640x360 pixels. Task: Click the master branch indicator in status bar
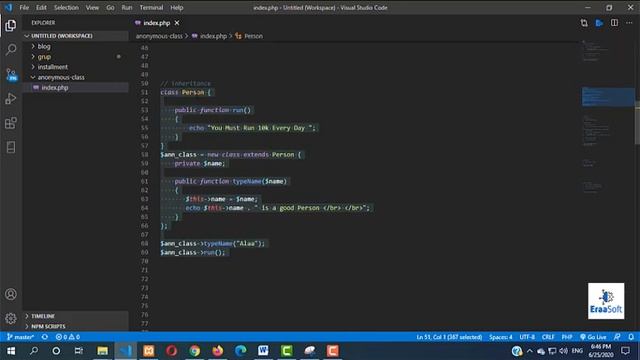coord(20,337)
